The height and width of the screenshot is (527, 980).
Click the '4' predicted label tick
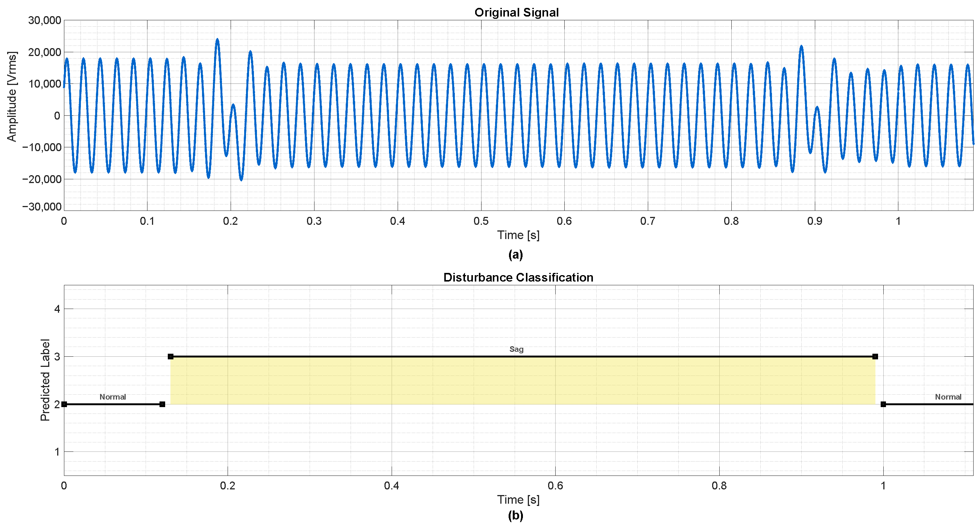(x=57, y=309)
